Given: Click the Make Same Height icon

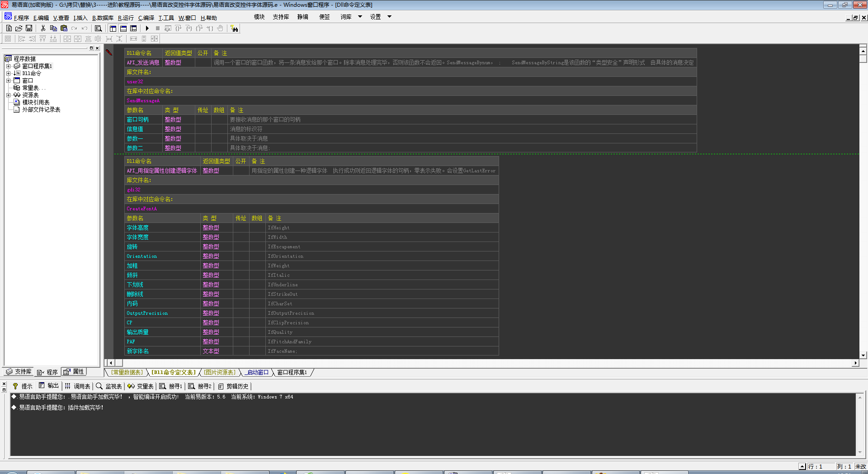Looking at the screenshot, I should tap(144, 39).
